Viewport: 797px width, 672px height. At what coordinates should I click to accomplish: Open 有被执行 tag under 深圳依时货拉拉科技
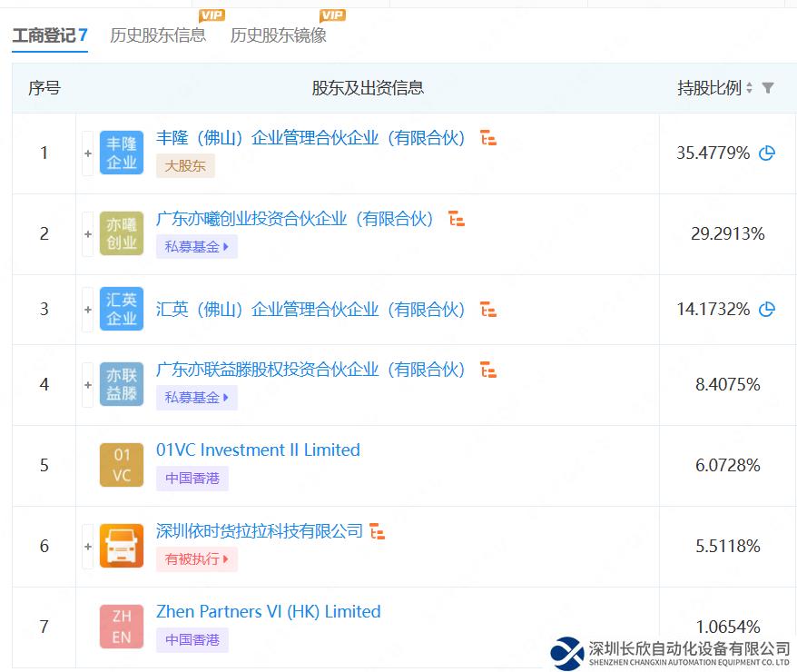click(x=196, y=558)
